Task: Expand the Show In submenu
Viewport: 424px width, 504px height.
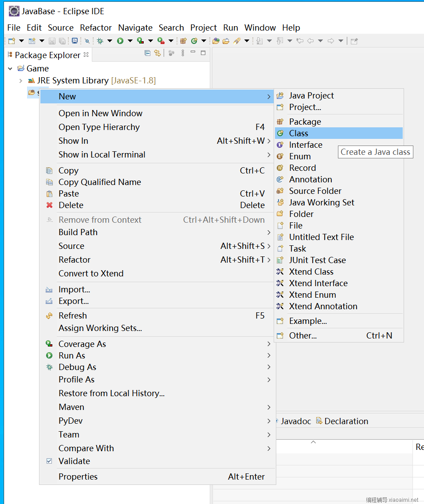Action: pyautogui.click(x=157, y=141)
